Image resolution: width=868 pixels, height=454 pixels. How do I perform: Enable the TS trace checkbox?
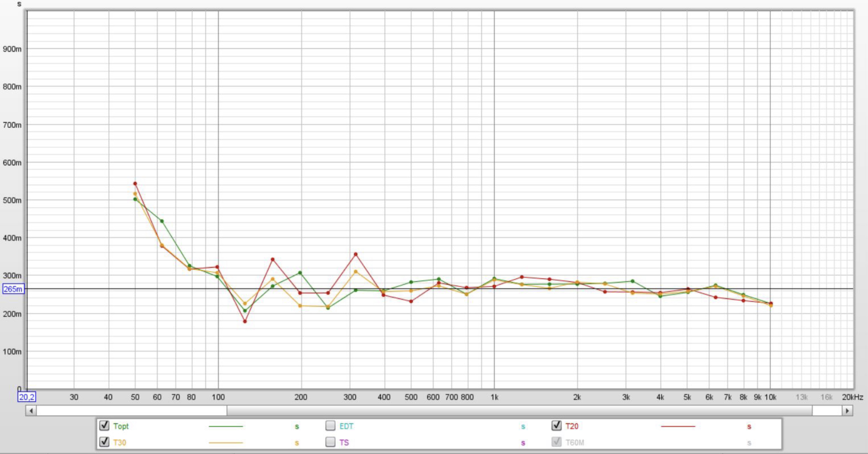(x=330, y=442)
